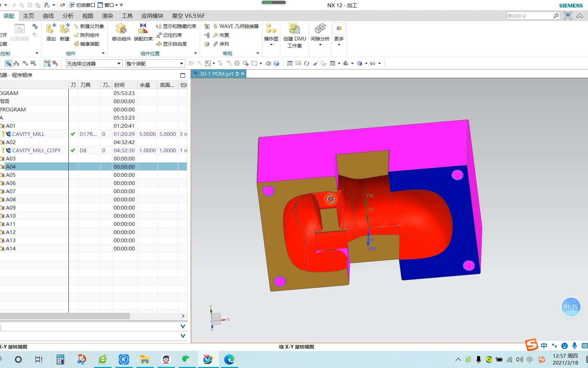
Task: Click Arrangements (布置) tool
Action: [221, 35]
